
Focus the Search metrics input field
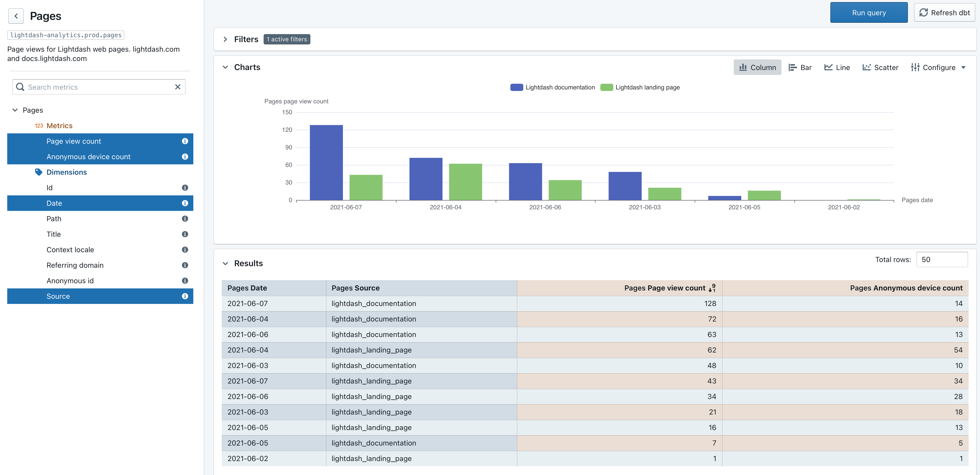coord(99,87)
